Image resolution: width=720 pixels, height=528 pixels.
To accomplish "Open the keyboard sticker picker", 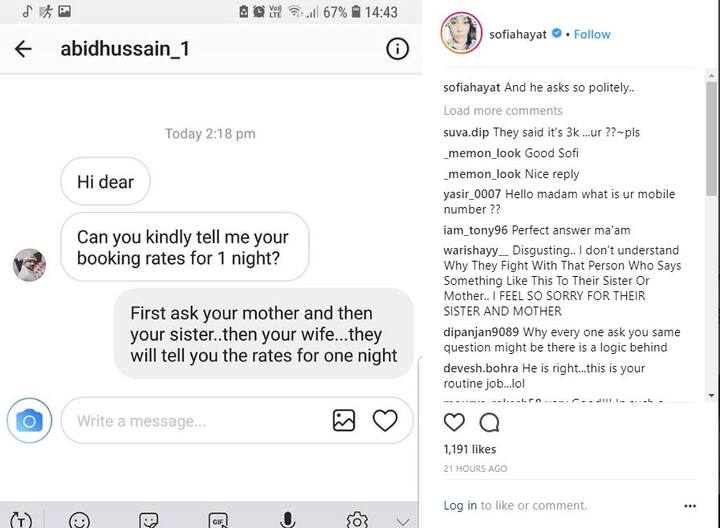I will point(149,520).
